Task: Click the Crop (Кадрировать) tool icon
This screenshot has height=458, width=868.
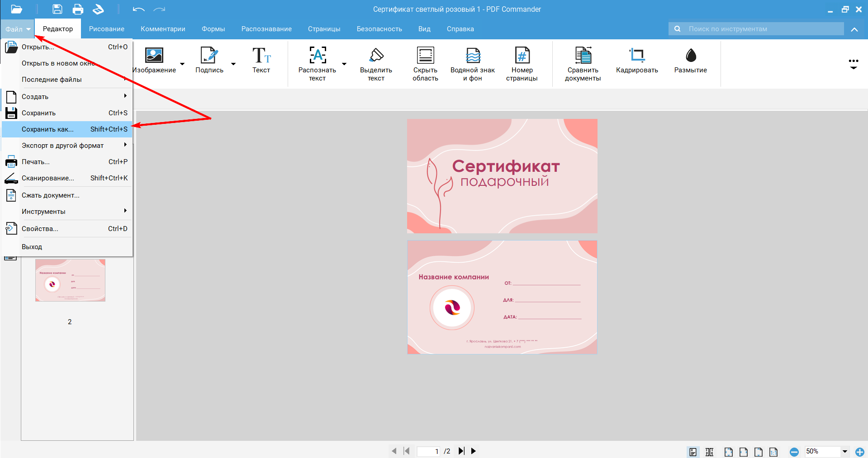Action: tap(636, 56)
